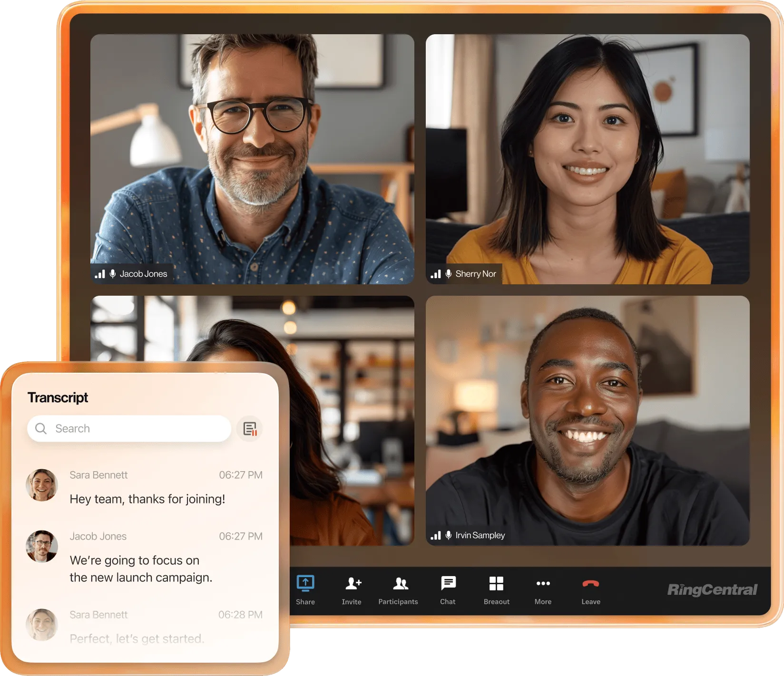Screen dimensions: 784x676
Task: Click Jacob Jones's avatar next to his message
Action: 41,546
